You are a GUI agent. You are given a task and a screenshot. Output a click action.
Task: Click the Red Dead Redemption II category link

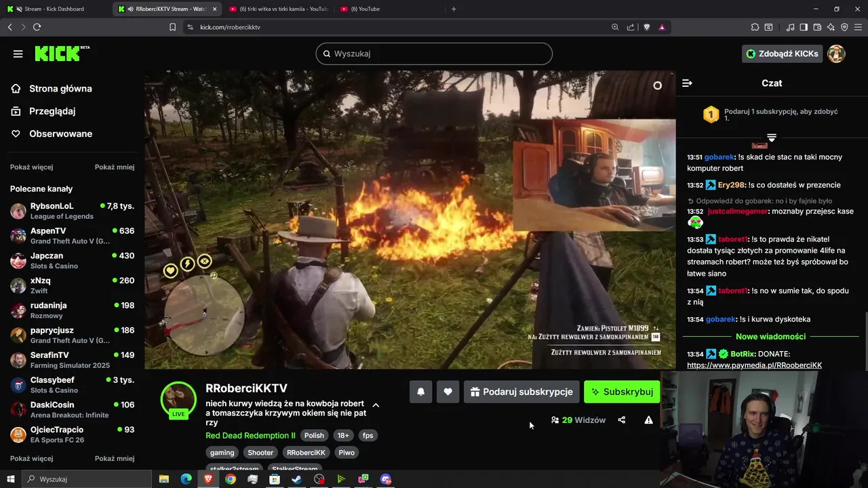[x=250, y=436]
